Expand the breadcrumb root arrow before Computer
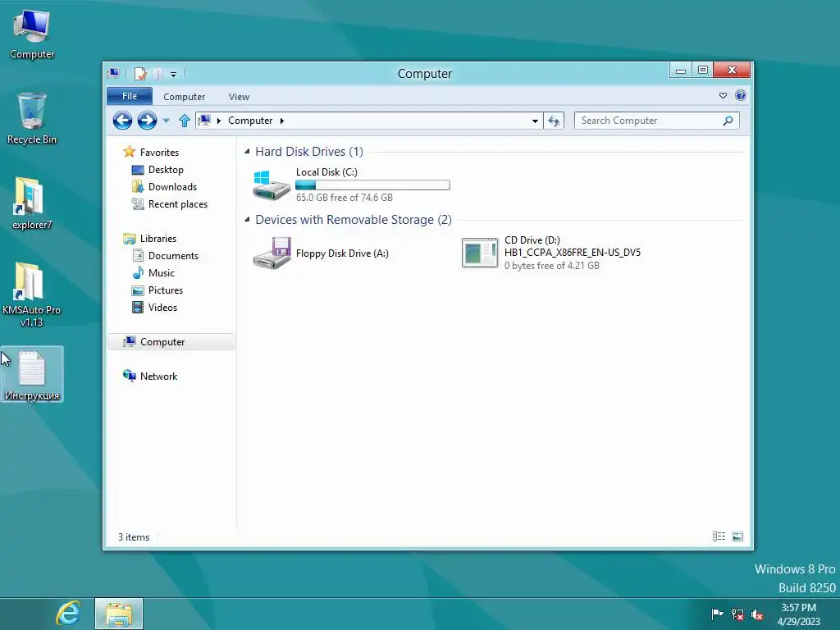This screenshot has height=630, width=840. pyautogui.click(x=218, y=121)
